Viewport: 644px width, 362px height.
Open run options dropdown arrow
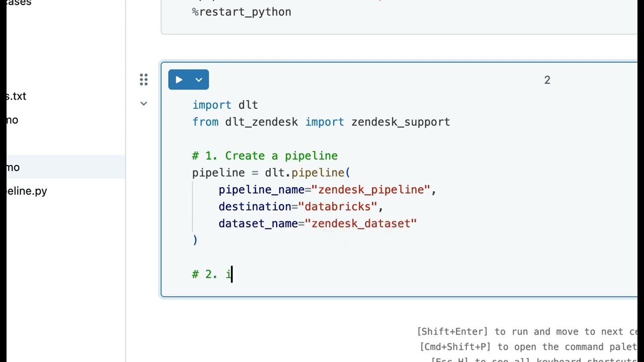pos(199,79)
